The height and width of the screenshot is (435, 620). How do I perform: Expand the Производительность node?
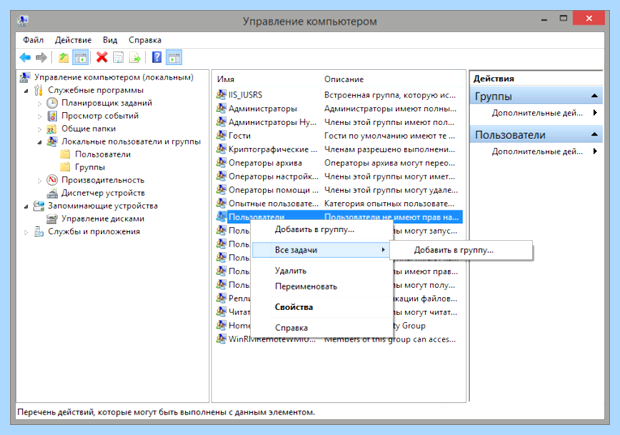[40, 181]
